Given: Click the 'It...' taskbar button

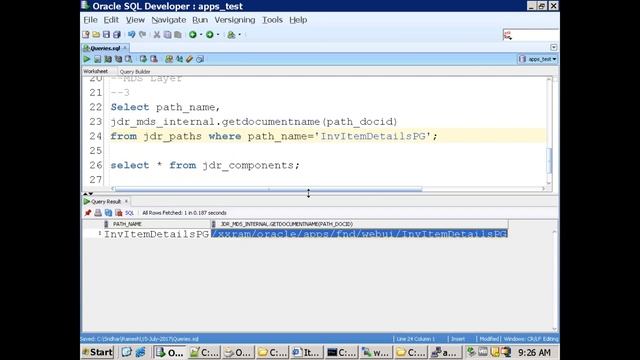Looking at the screenshot, I should [306, 352].
